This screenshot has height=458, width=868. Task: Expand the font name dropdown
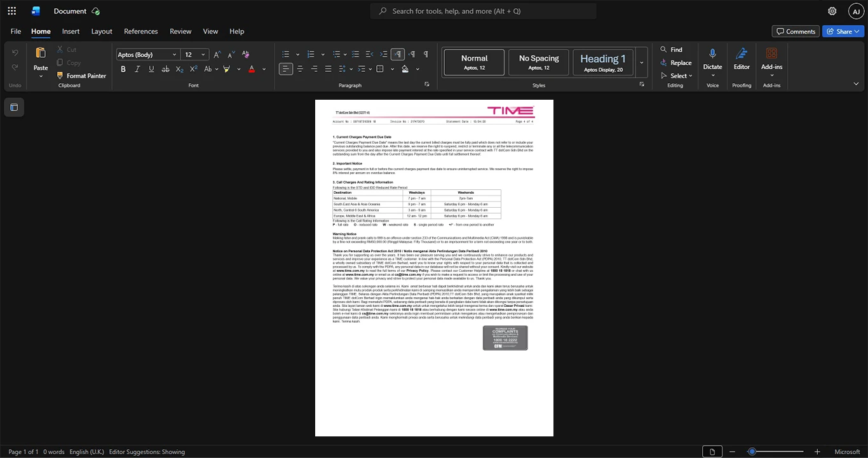click(174, 55)
